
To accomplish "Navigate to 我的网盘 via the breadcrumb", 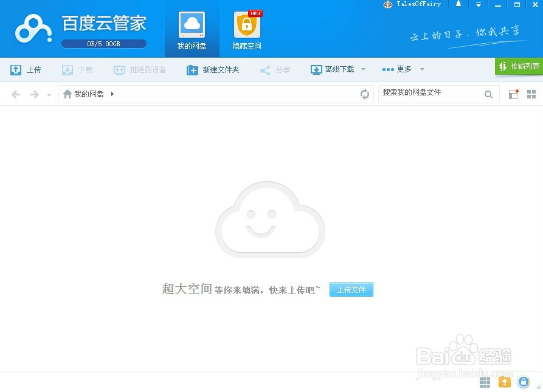I will tap(88, 94).
